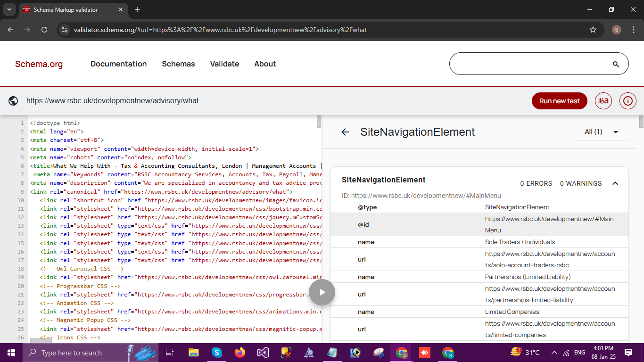Screen dimensions: 644x362
Task: Click the ID line under card title
Action: 421,196
